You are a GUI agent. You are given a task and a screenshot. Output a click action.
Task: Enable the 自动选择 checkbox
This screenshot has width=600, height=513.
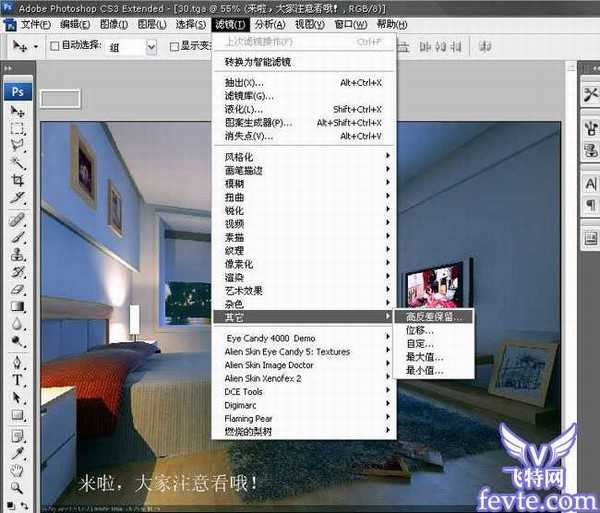[54, 46]
